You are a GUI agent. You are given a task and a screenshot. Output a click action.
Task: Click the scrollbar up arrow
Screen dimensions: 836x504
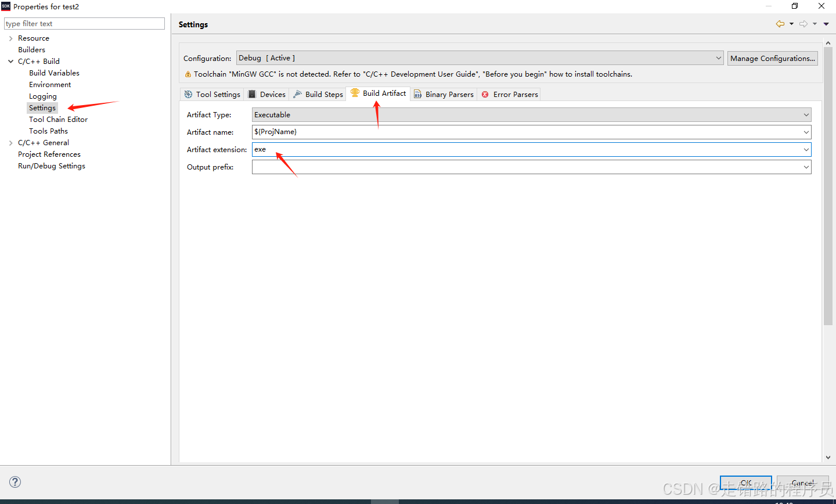tap(828, 43)
